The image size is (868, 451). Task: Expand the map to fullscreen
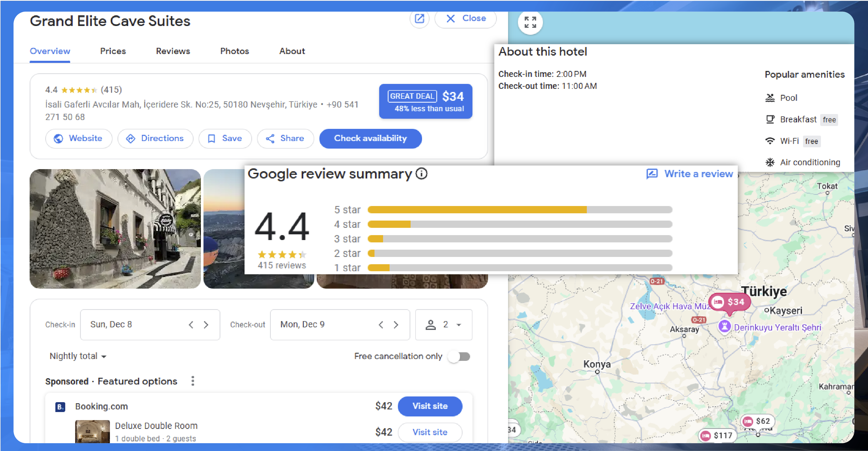tap(530, 22)
